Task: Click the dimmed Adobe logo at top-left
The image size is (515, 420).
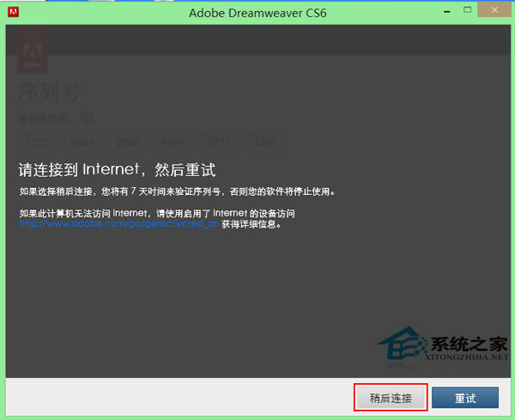Action: pyautogui.click(x=33, y=53)
